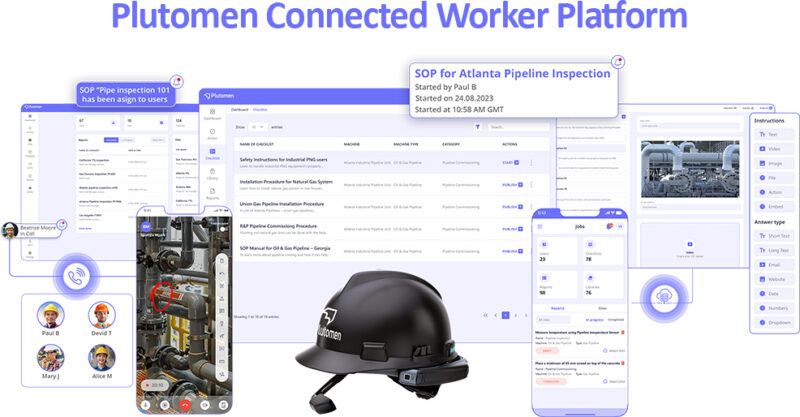Select page 2 in pagination
Screen dimensions: 800x417
point(516,315)
